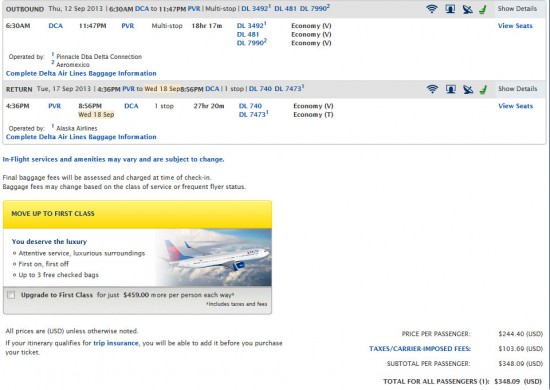Click the Delta airplane promo image
Screen dimensions: 550x390
coord(213,257)
